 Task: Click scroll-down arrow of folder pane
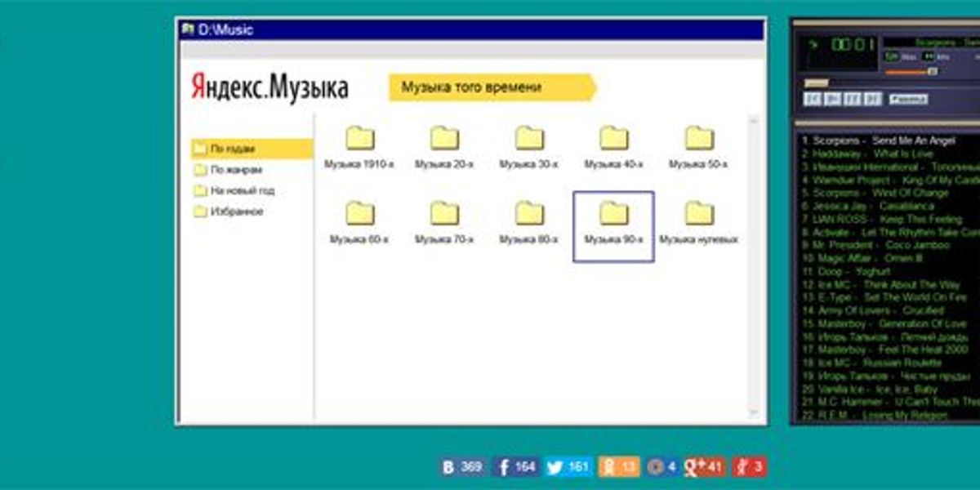753,413
